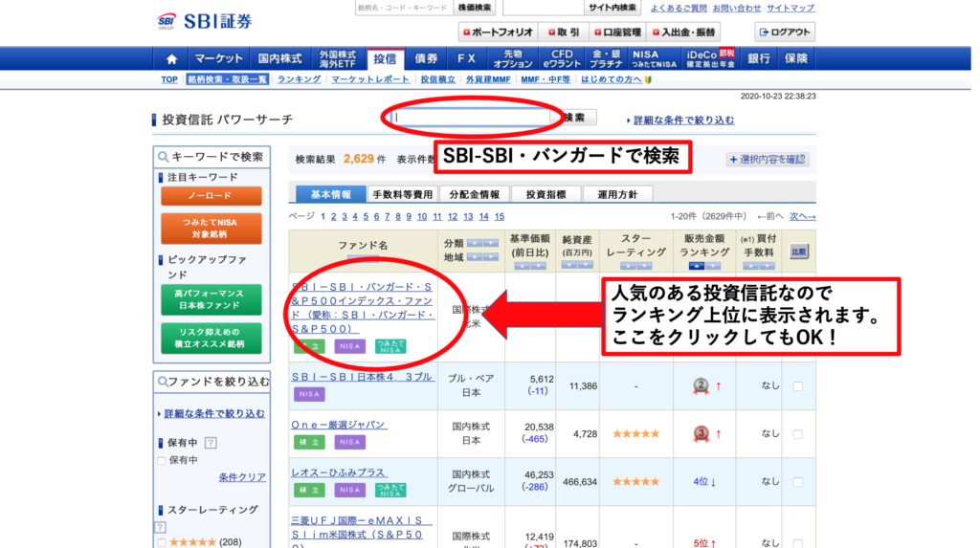Image resolution: width=980 pixels, height=548 pixels.
Task: Open the 国内株式 menu
Action: [279, 58]
